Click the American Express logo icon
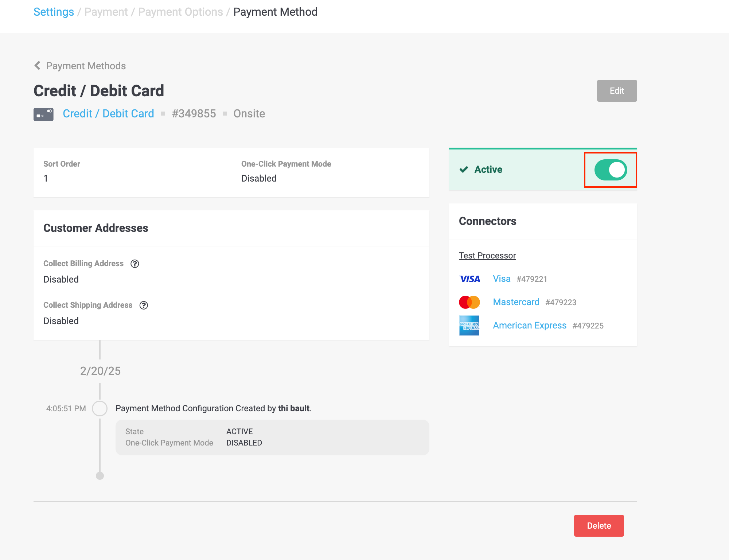The image size is (729, 560). coord(469,326)
